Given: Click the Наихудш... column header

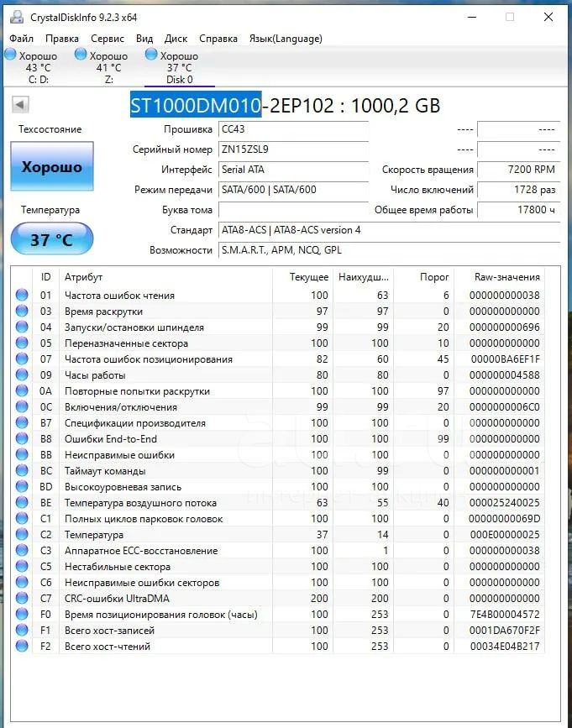Looking at the screenshot, I should pyautogui.click(x=364, y=277).
